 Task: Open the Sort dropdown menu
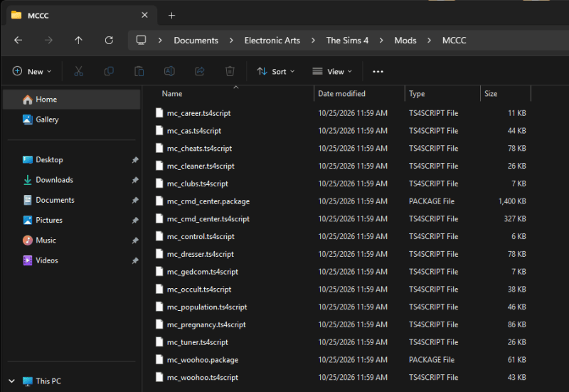point(276,72)
